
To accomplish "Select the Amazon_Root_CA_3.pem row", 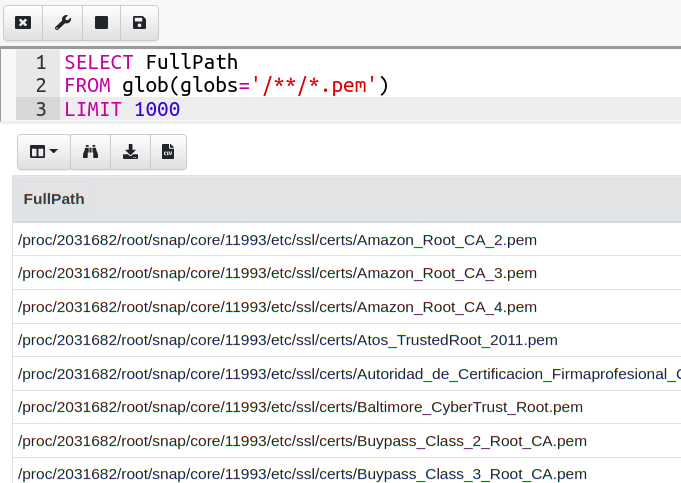I will coord(347,273).
